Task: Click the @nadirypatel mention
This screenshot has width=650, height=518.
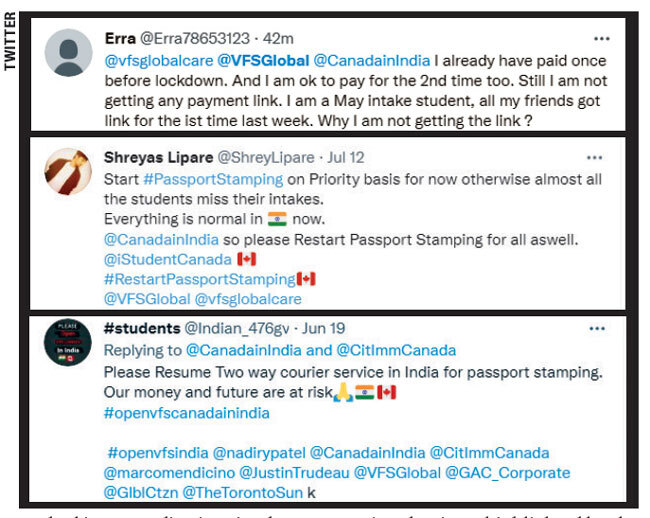Action: 259,453
